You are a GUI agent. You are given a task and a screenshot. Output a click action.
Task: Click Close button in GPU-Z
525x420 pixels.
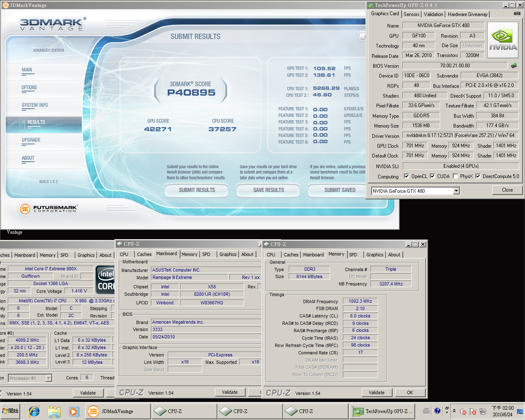(x=507, y=190)
